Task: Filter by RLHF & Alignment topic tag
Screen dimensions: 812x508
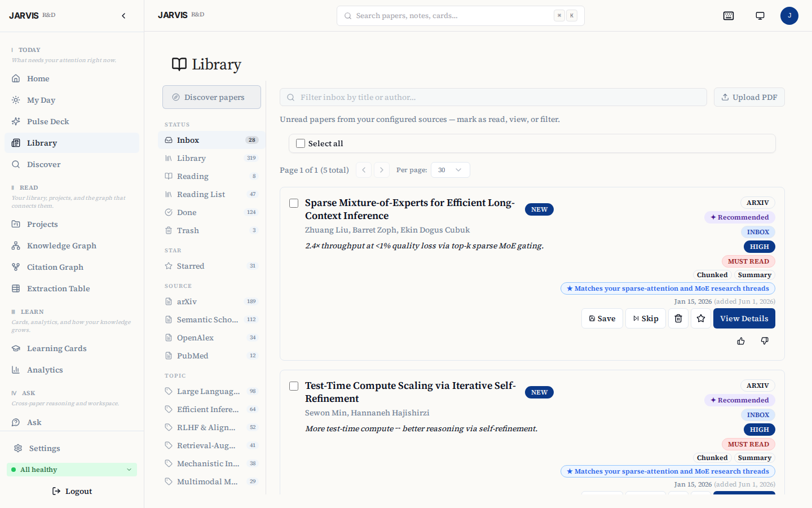Action: [211, 427]
